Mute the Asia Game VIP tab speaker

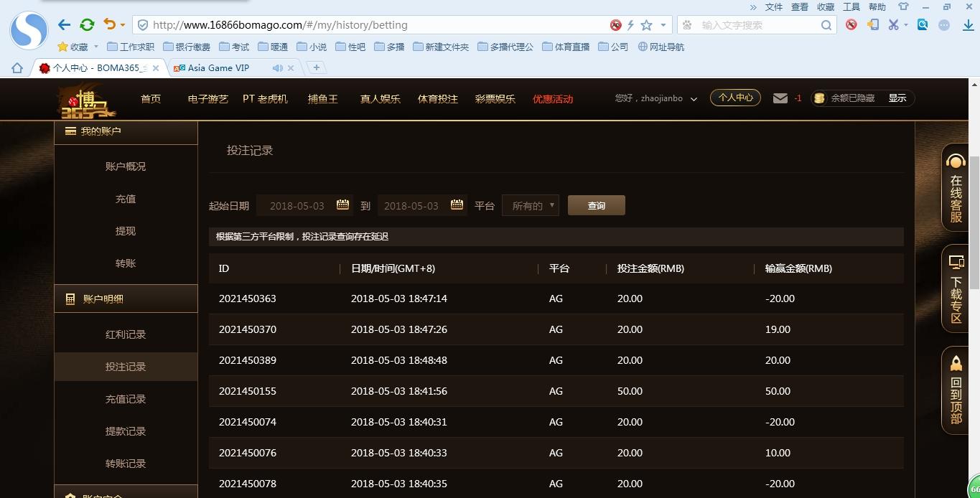pos(277,68)
